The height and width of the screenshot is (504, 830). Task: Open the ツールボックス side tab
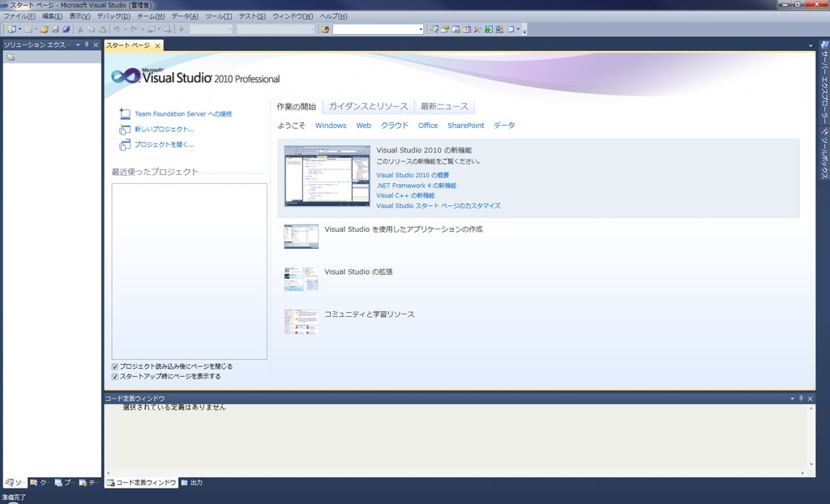point(824,153)
